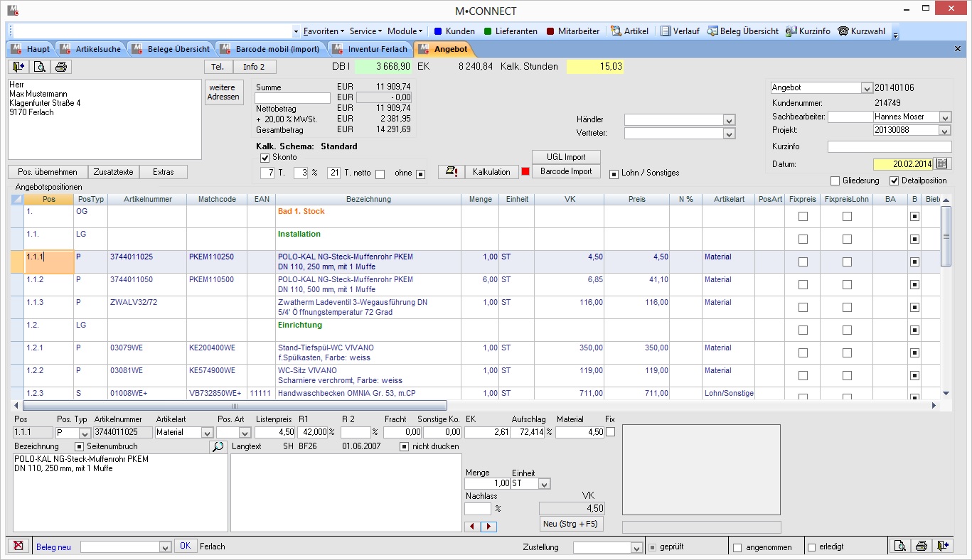Click the exit door icon in top toolbar
This screenshot has width=972, height=560.
point(18,67)
